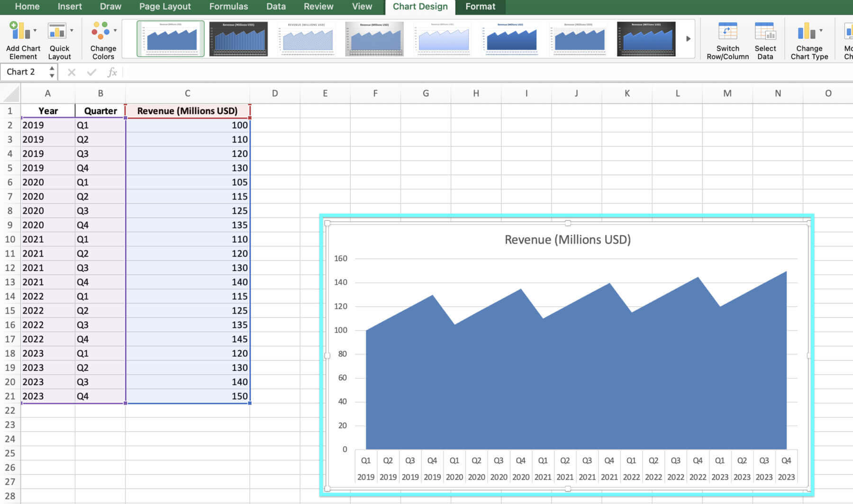This screenshot has width=853, height=504.
Task: Click the confirm checkmark in formula bar
Action: click(91, 72)
